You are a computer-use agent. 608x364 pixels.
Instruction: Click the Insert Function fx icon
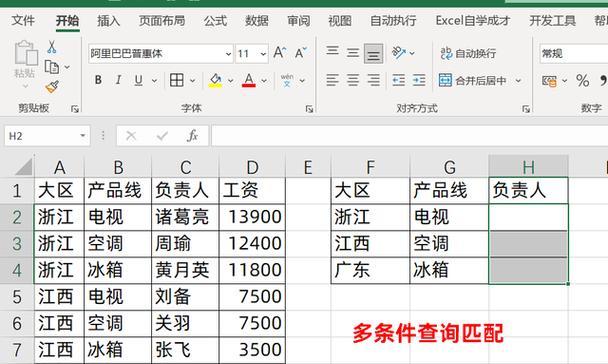[x=192, y=136]
